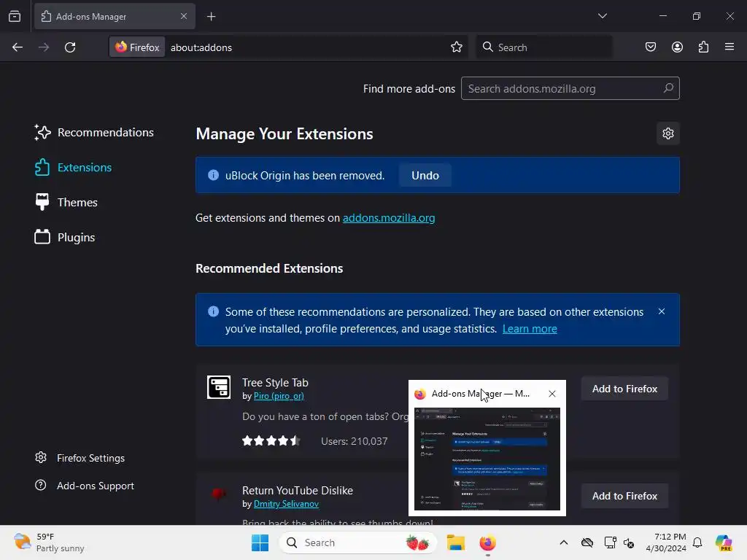Open Return YouTube Dislike title
The image size is (747, 560).
pyautogui.click(x=298, y=491)
